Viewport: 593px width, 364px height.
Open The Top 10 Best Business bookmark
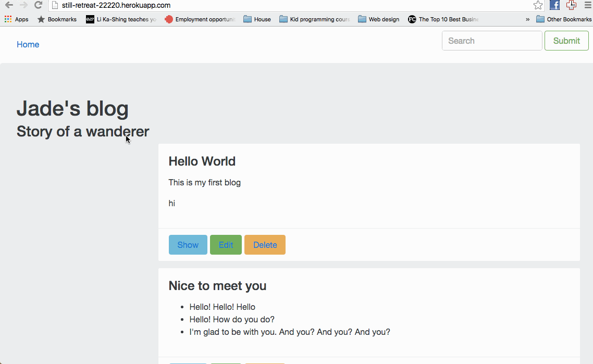pos(443,19)
